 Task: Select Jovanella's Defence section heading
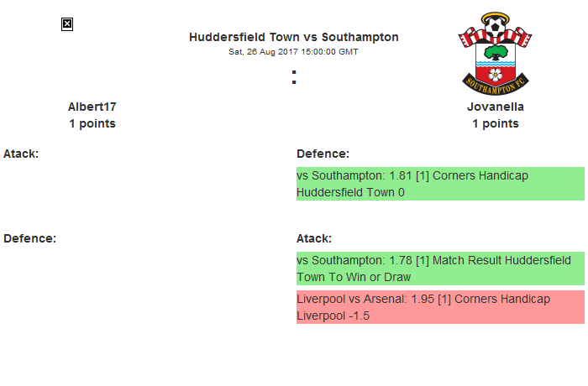point(323,154)
